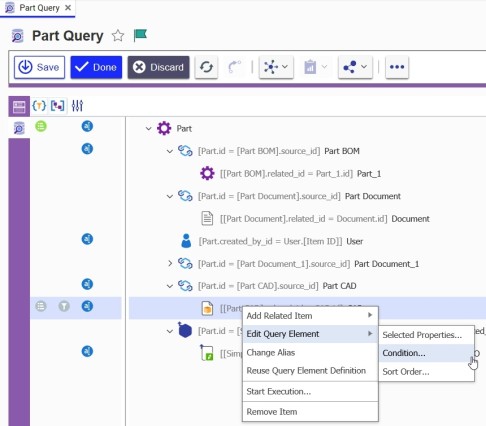Open the share dropdown in toolbar

pyautogui.click(x=355, y=67)
